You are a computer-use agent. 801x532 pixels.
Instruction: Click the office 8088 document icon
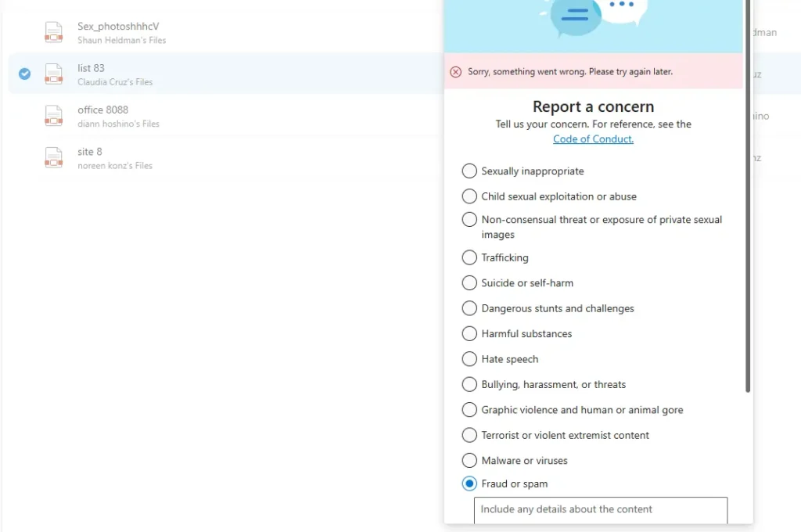tap(52, 116)
